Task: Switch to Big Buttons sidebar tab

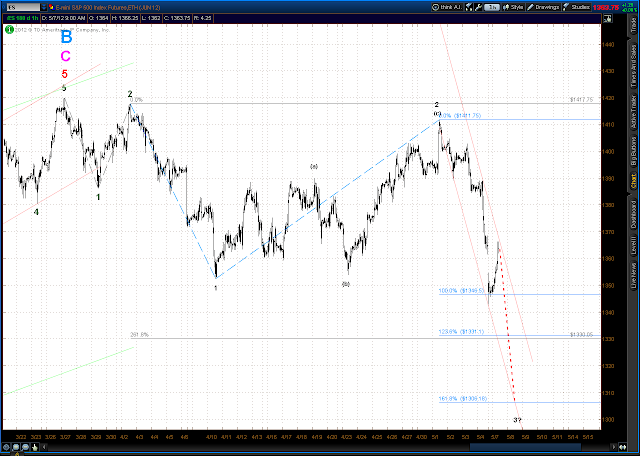Action: pos(634,151)
